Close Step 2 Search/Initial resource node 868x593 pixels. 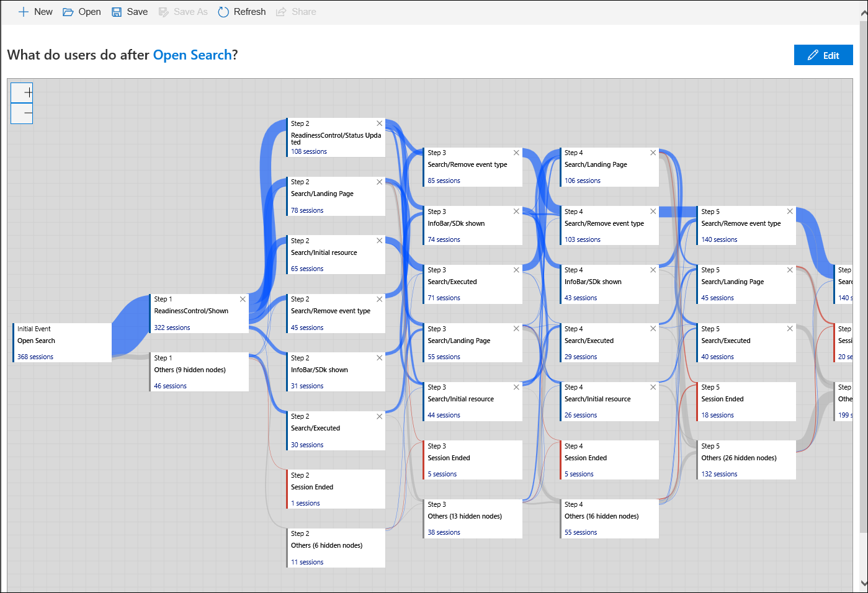[x=380, y=241]
